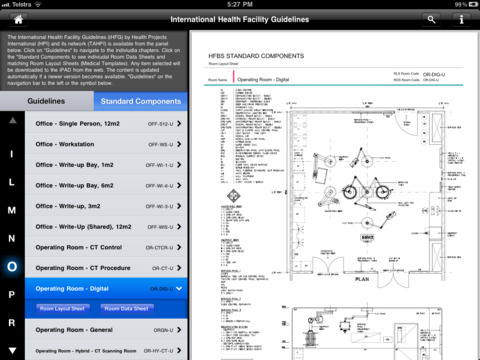This screenshot has width=480, height=360.
Task: Select the Office - Workstation row
Action: click(106, 144)
